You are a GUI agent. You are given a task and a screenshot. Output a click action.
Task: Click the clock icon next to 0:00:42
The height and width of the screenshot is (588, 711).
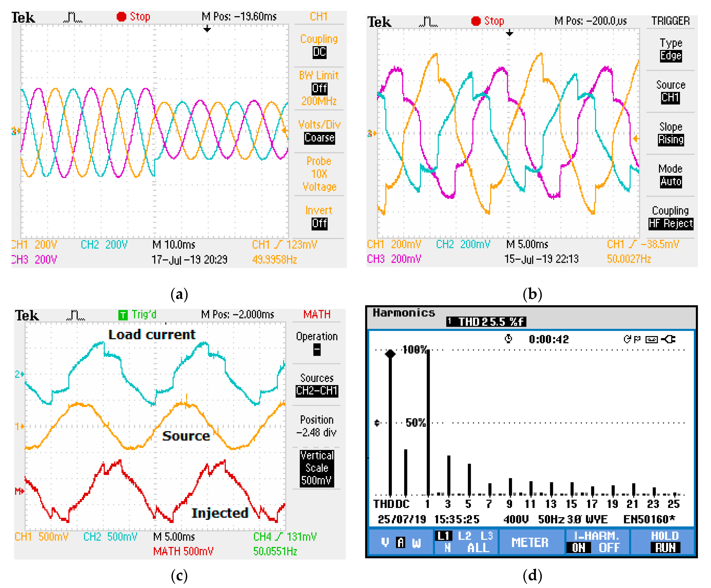(508, 339)
